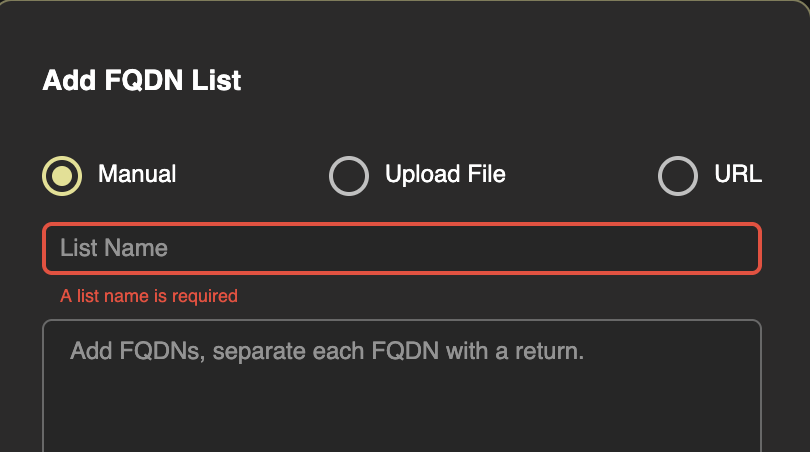Click the "URL" label text
Screen dimensions: 810x452
click(x=738, y=174)
